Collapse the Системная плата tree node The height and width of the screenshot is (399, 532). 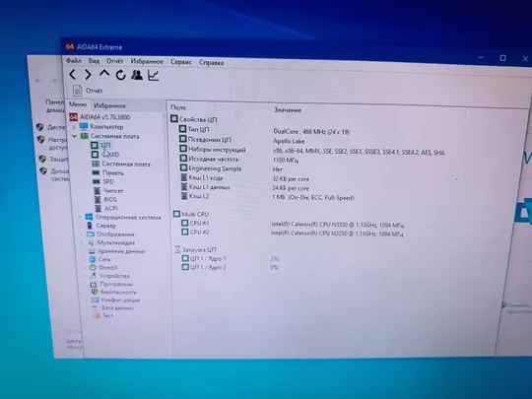point(74,136)
